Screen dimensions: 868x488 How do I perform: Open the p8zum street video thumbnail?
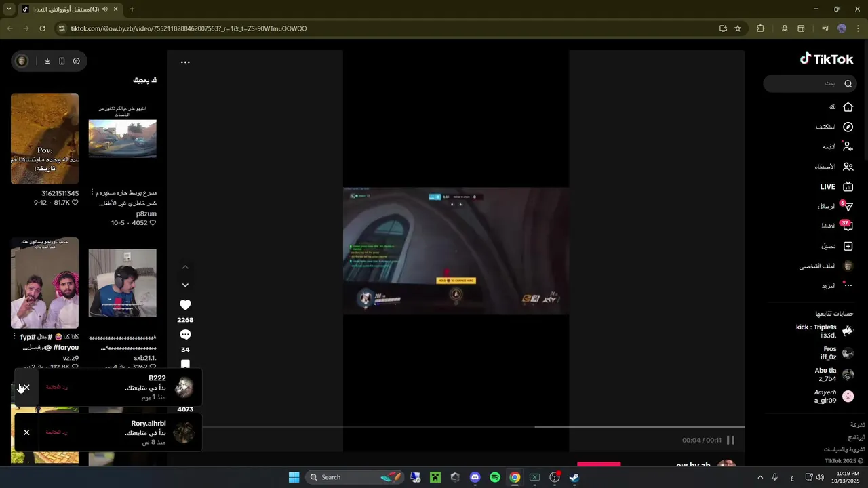click(123, 138)
